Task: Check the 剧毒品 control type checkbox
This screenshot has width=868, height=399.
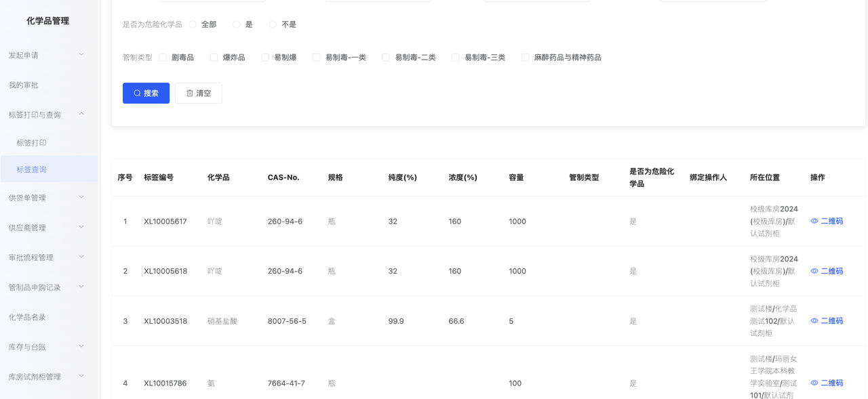Action: (163, 58)
